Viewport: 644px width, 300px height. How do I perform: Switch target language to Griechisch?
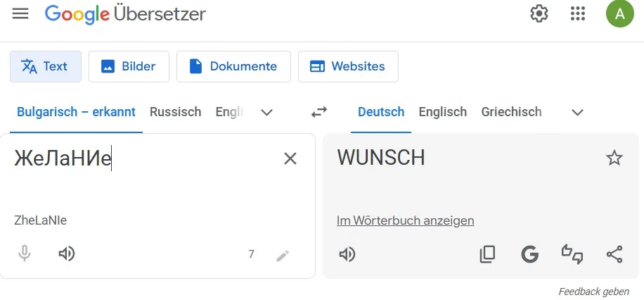click(511, 112)
